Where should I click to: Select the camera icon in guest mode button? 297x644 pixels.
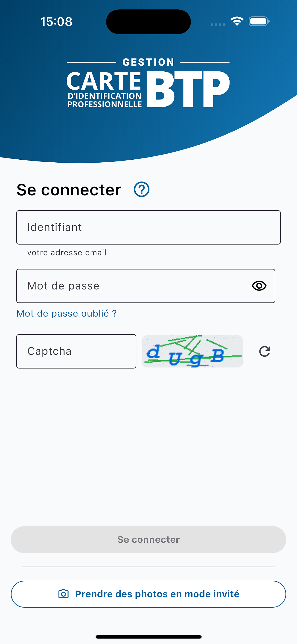[63, 594]
